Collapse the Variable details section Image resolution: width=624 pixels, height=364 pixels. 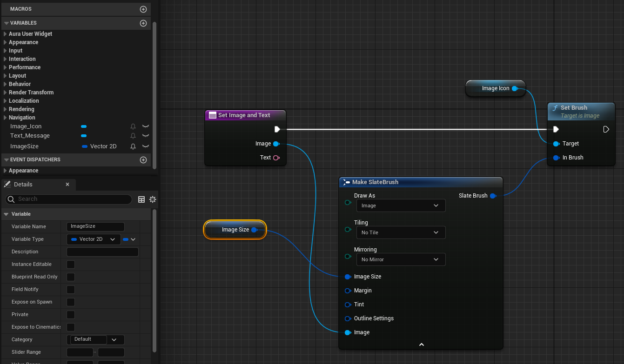coord(6,214)
